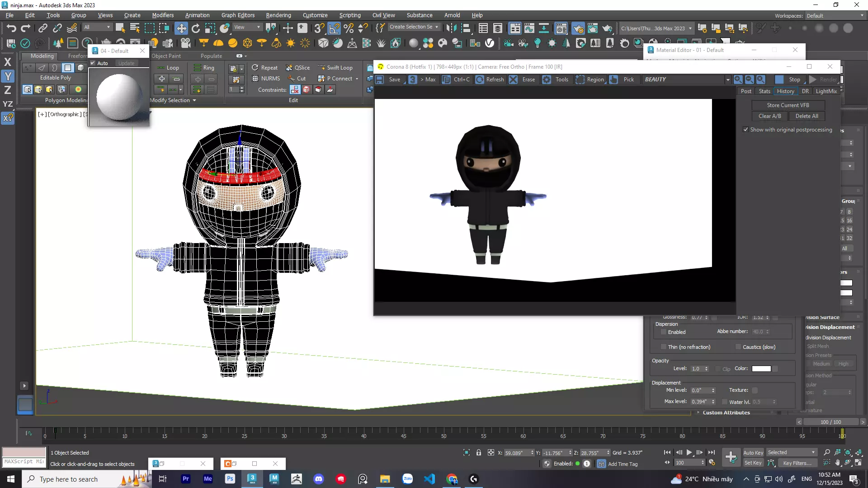The height and width of the screenshot is (488, 868).
Task: Click the Play Animation button
Action: tap(689, 452)
